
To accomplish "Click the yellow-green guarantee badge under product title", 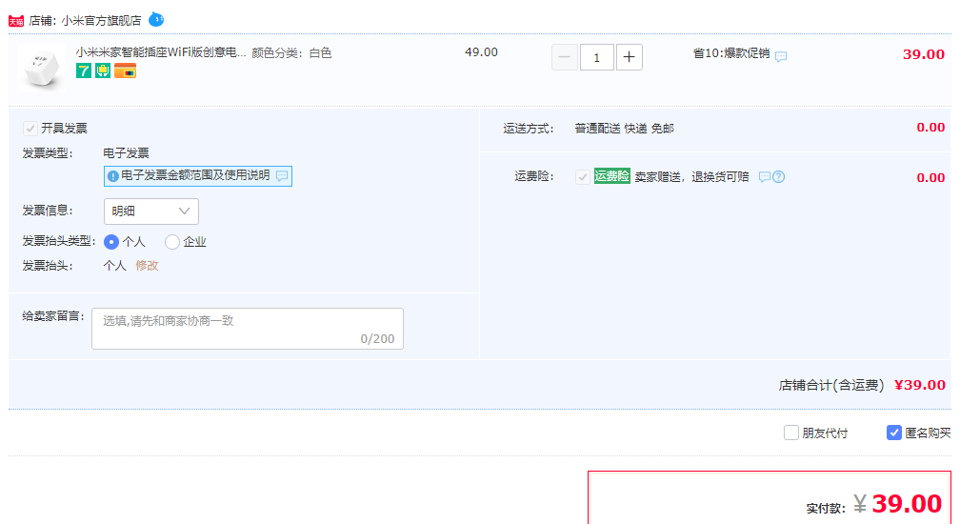I will click(x=103, y=71).
